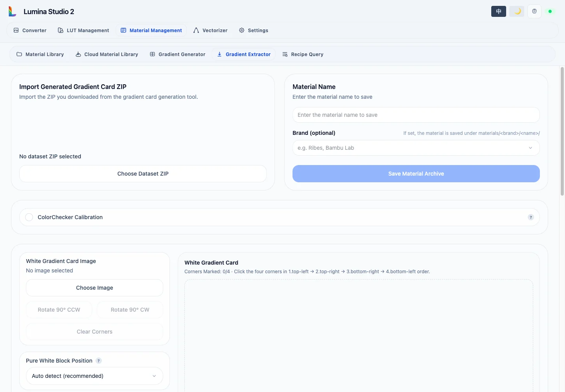The height and width of the screenshot is (392, 565).
Task: Click the Lumina Studio logo icon
Action: pyautogui.click(x=13, y=11)
